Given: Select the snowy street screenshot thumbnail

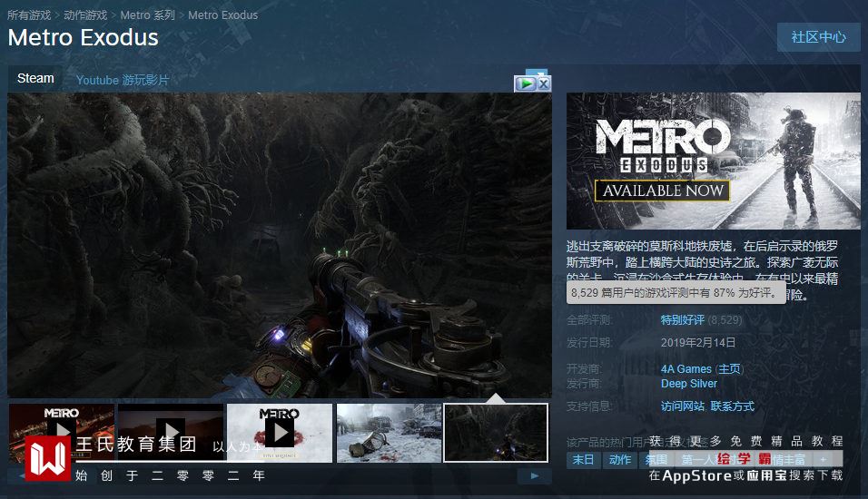Looking at the screenshot, I should (390, 433).
